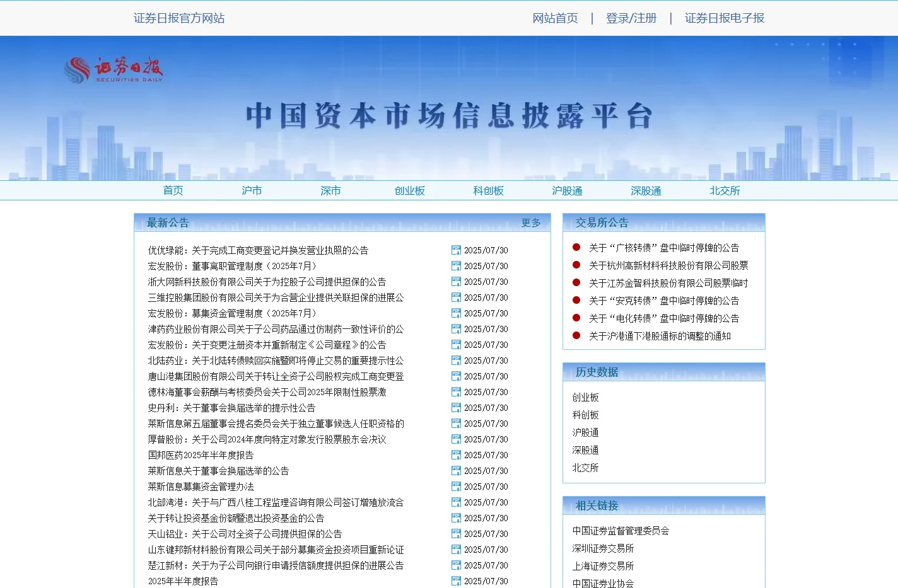Open PDF icon for 楚江新材 announcement
898x588 pixels.
click(456, 565)
